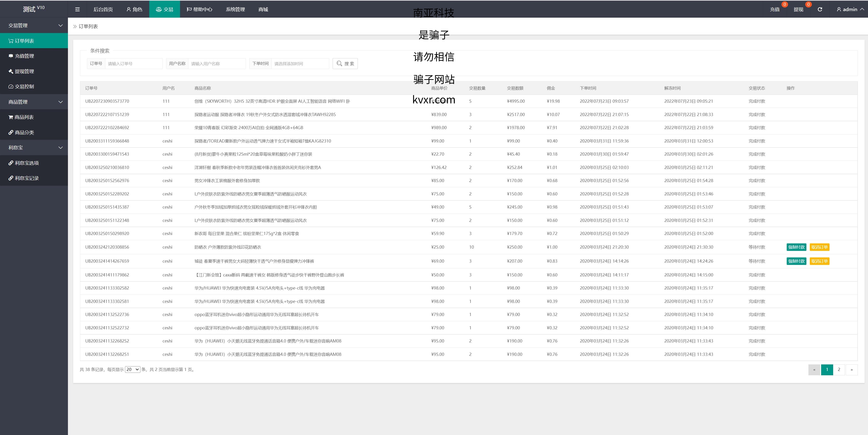Viewport: 868px width, 435px height.
Task: Focus the 订单号 search input field
Action: (x=134, y=64)
